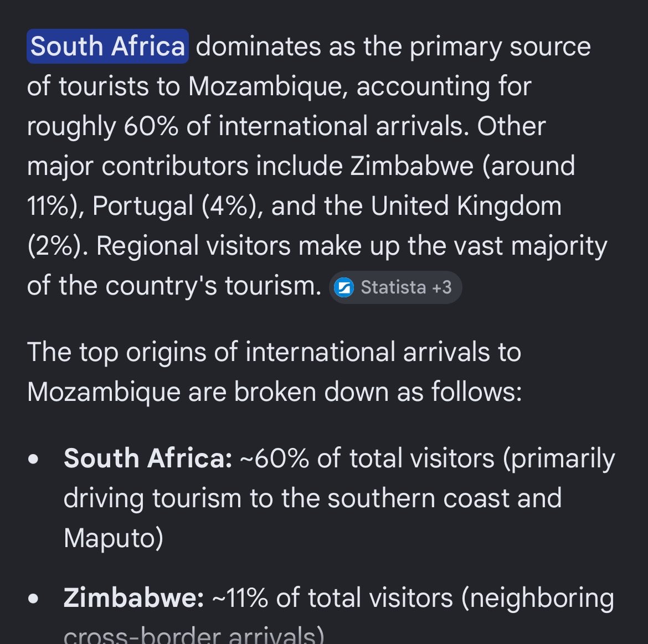Click the bullet dot beside Zimbabwe
Viewport: 648px width, 644px height.
pyautogui.click(x=33, y=599)
